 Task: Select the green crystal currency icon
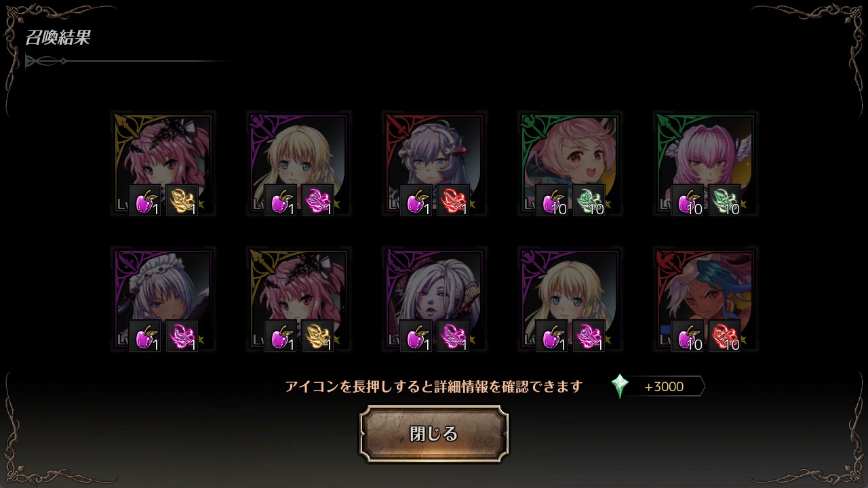pyautogui.click(x=620, y=386)
